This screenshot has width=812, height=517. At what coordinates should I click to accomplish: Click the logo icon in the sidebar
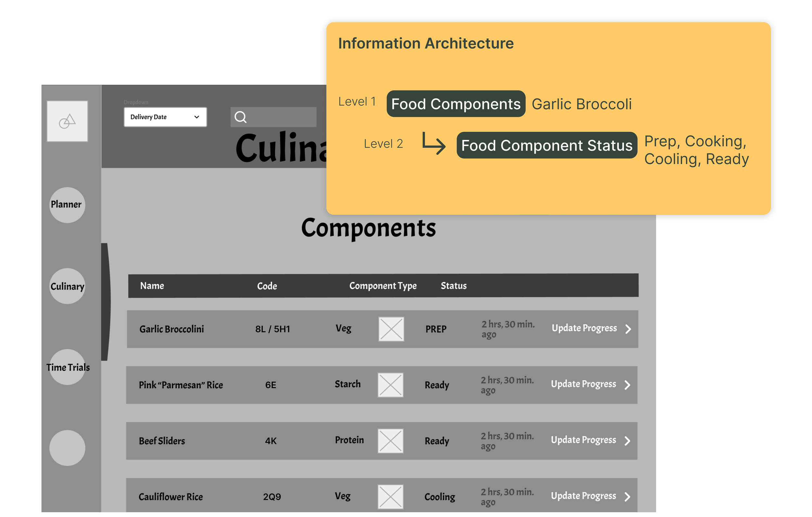[67, 121]
